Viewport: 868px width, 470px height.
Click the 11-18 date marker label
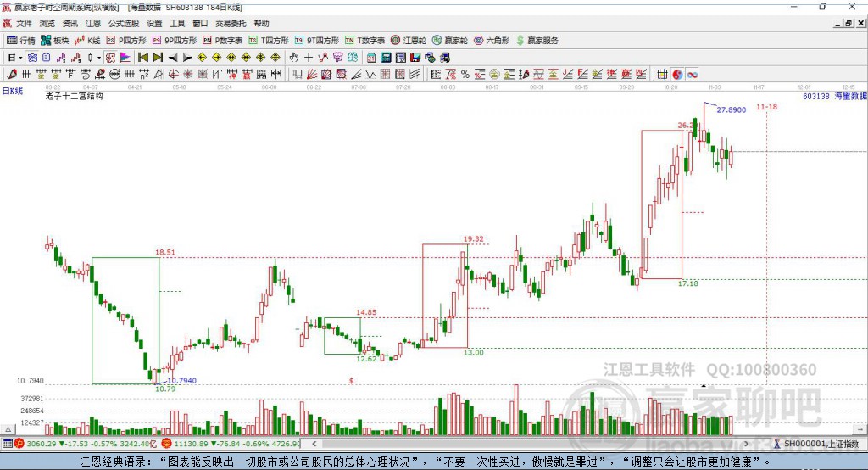(x=766, y=106)
